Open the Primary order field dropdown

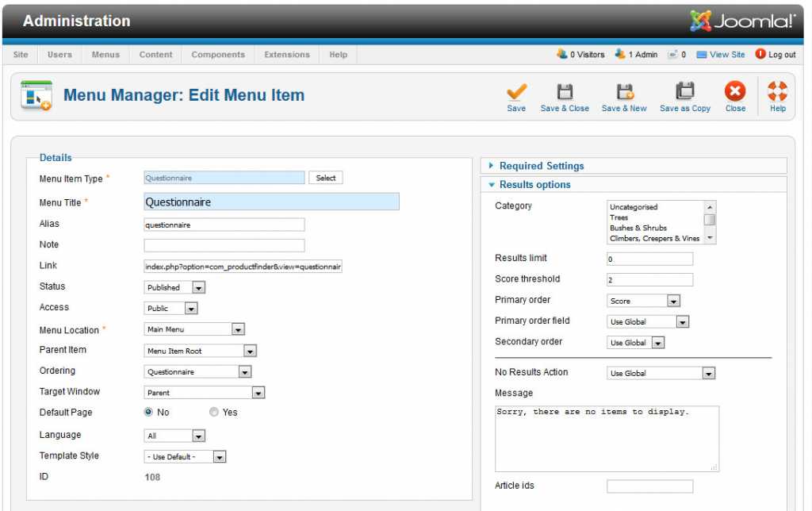point(648,322)
